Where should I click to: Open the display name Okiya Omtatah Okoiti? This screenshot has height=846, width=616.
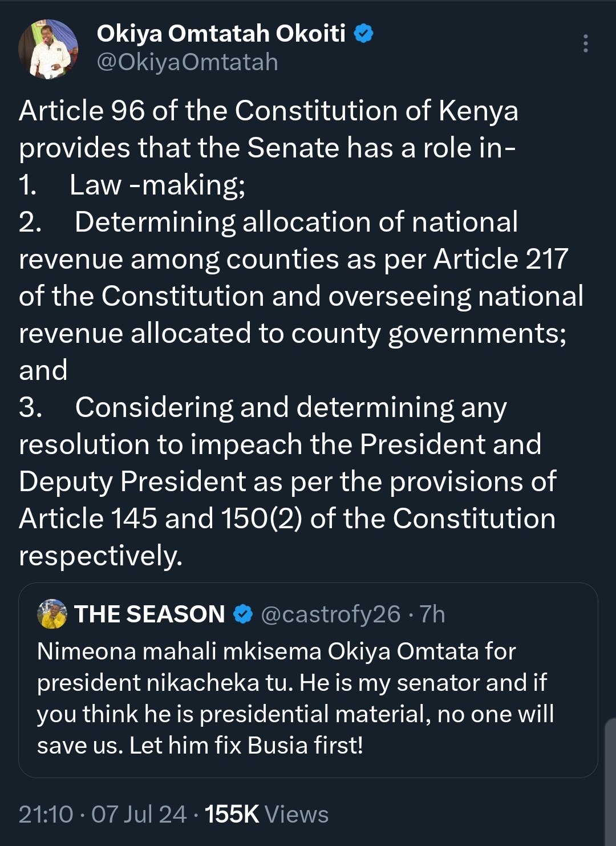[x=221, y=34]
